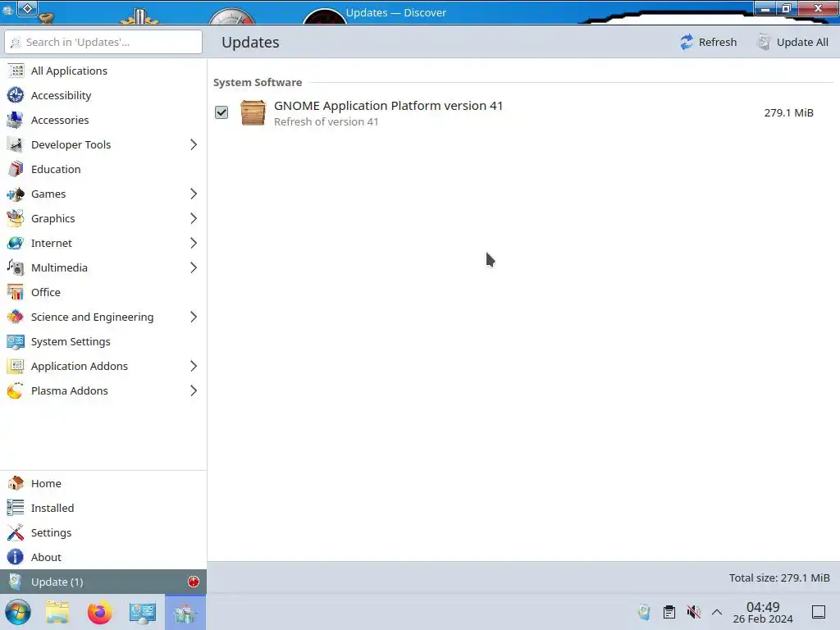The height and width of the screenshot is (630, 840).
Task: Click the Accessories category icon
Action: tap(16, 120)
